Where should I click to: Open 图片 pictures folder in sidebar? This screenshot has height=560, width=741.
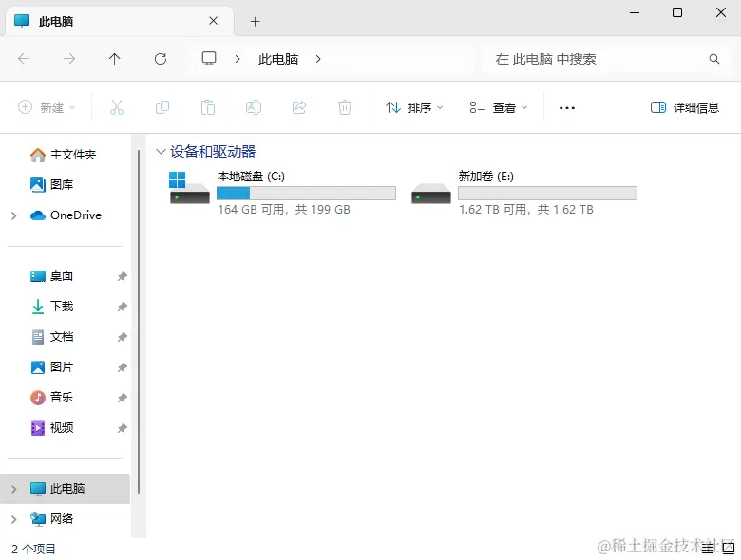pyautogui.click(x=51, y=367)
